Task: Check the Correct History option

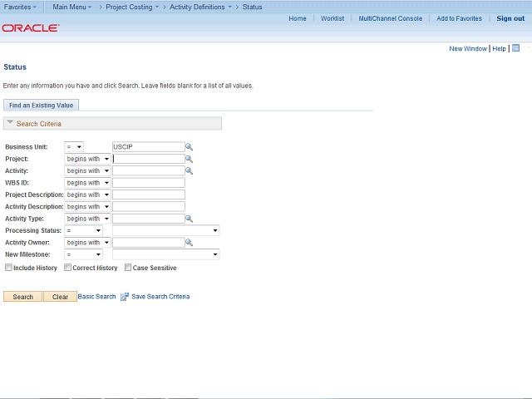Action: (67, 268)
